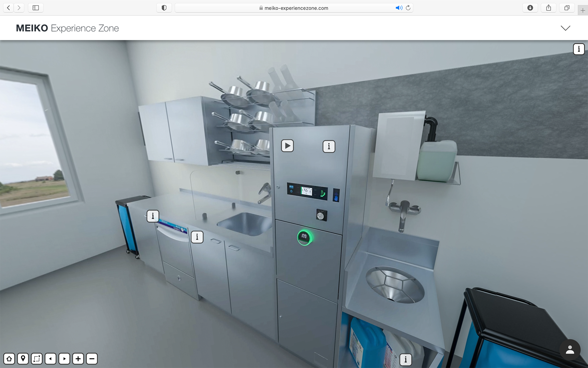
Task: Expand the header menu chevron
Action: [565, 28]
